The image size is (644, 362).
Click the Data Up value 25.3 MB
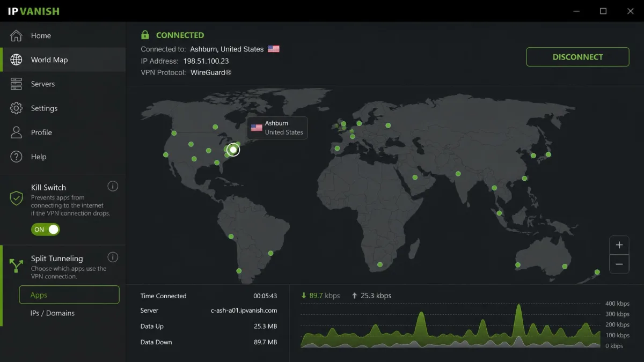tap(265, 326)
